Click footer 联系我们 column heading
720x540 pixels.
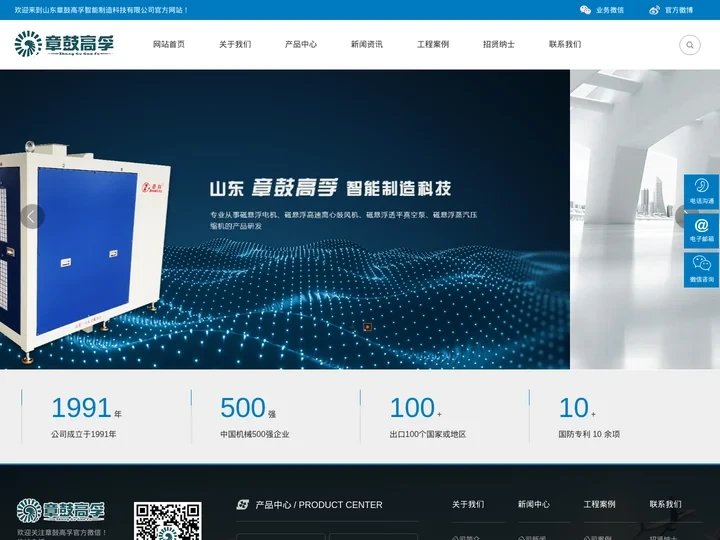(x=665, y=505)
